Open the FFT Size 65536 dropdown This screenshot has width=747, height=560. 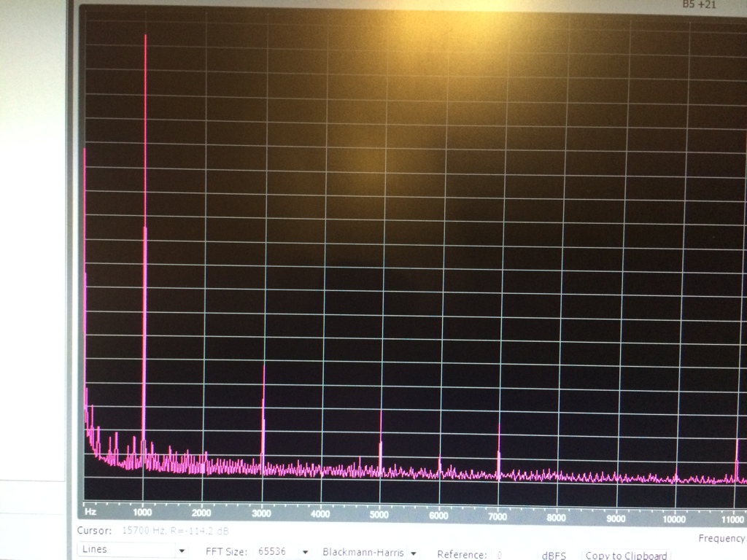[282, 551]
